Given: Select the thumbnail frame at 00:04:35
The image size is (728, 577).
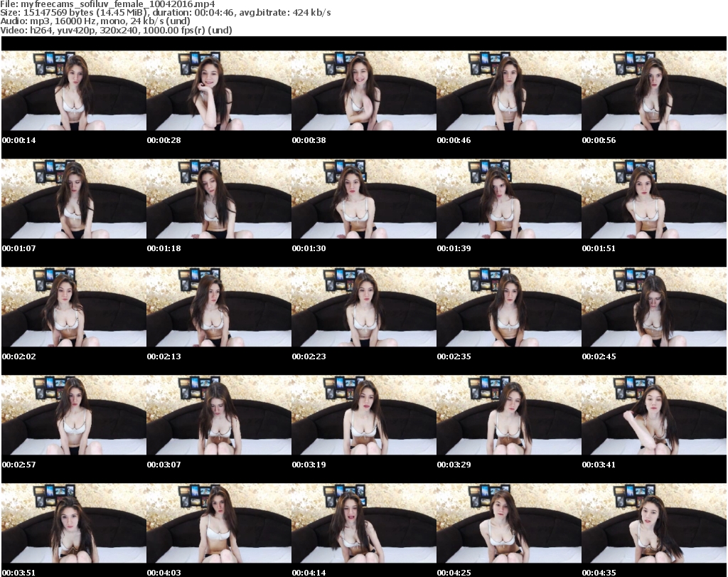Looking at the screenshot, I should point(654,524).
